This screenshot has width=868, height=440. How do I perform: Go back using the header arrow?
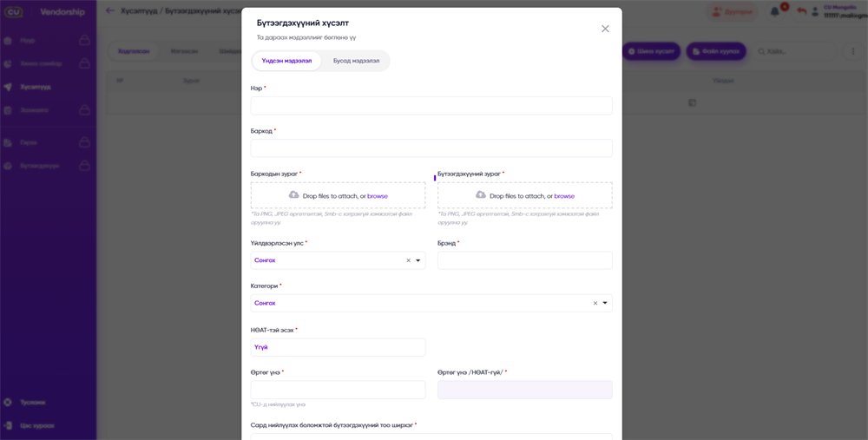[110, 10]
